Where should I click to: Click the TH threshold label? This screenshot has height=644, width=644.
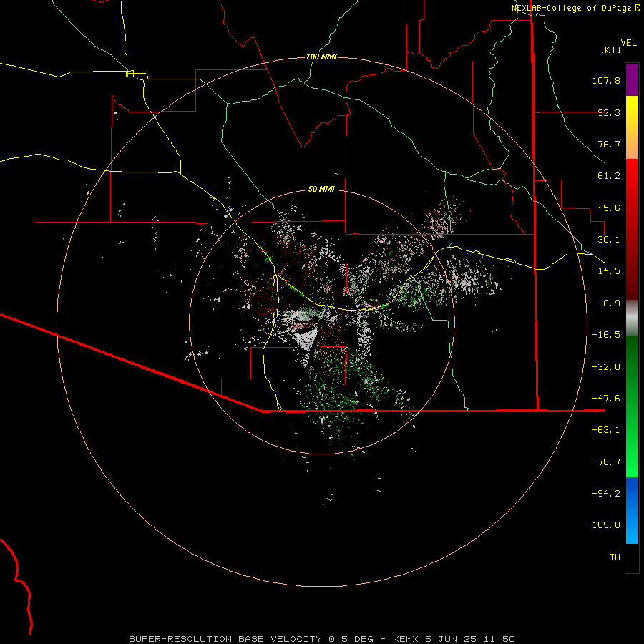[615, 557]
